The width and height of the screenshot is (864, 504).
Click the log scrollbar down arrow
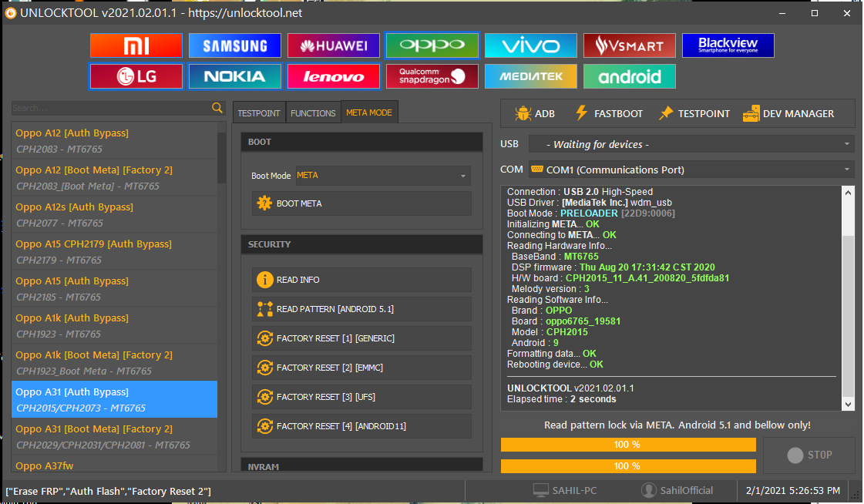coord(848,405)
